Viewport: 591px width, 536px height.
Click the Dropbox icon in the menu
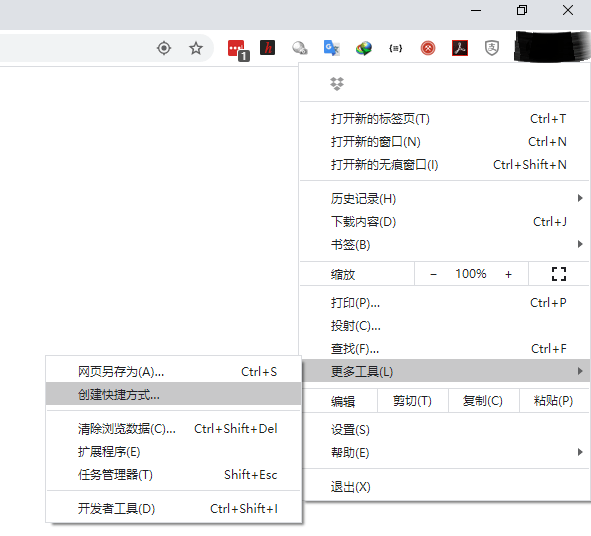tap(337, 84)
